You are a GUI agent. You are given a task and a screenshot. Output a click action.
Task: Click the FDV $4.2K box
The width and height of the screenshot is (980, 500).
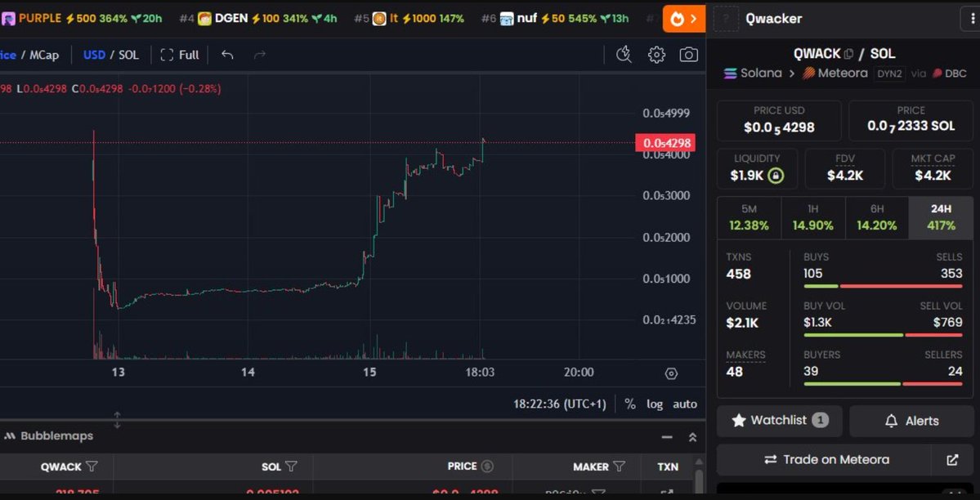pyautogui.click(x=845, y=169)
